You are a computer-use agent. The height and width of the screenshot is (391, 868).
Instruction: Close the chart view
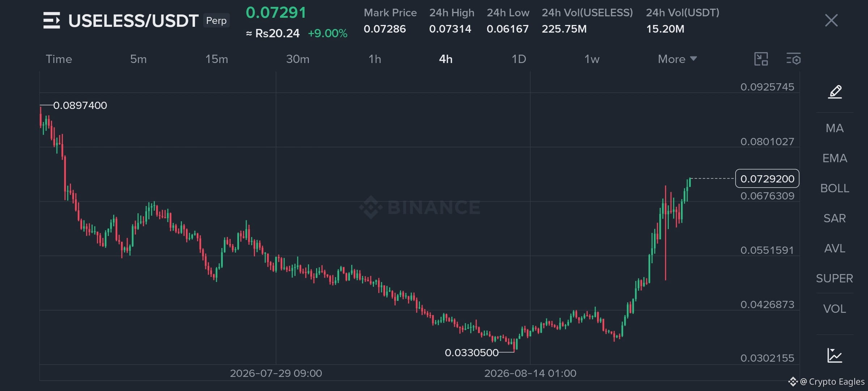pos(831,20)
